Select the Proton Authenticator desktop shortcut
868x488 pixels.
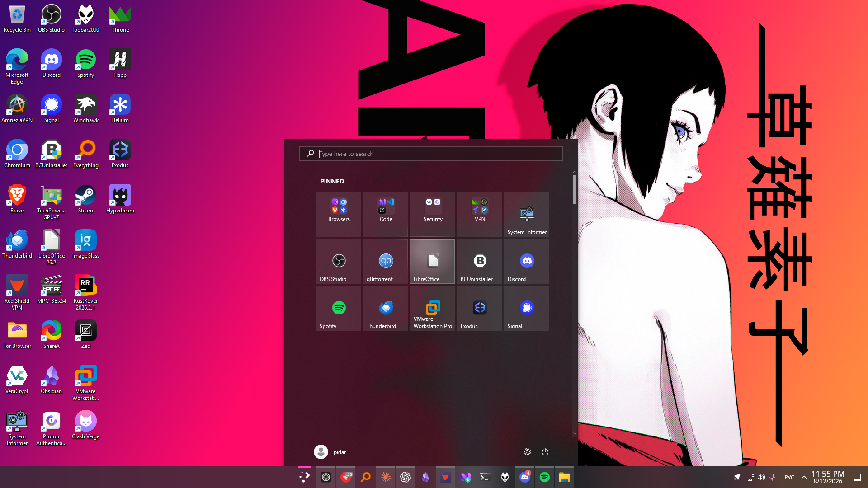coord(52,428)
